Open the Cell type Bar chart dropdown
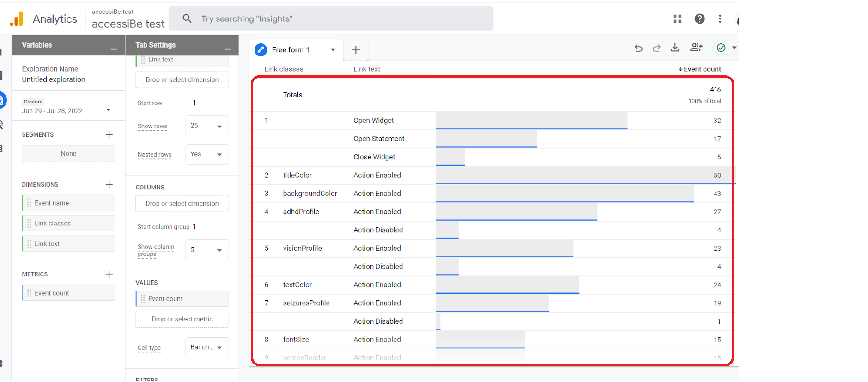The width and height of the screenshot is (868, 382). coord(207,347)
